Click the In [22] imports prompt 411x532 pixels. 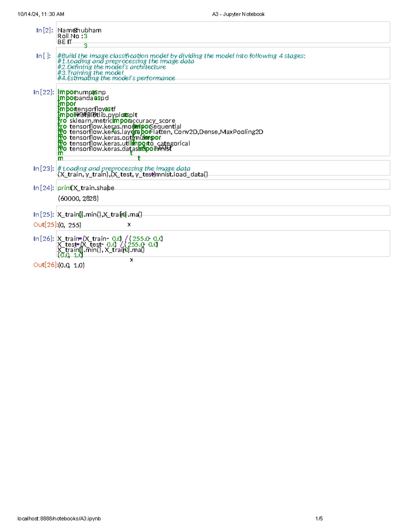[x=43, y=92]
